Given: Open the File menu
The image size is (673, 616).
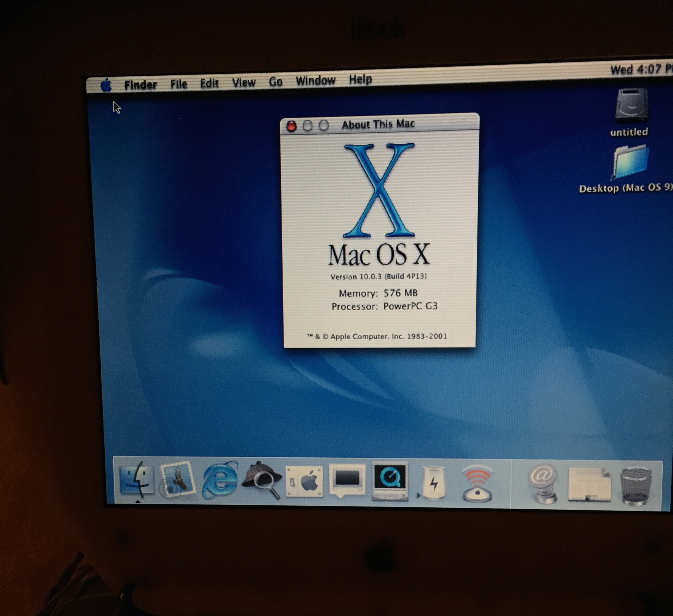Looking at the screenshot, I should [x=179, y=84].
